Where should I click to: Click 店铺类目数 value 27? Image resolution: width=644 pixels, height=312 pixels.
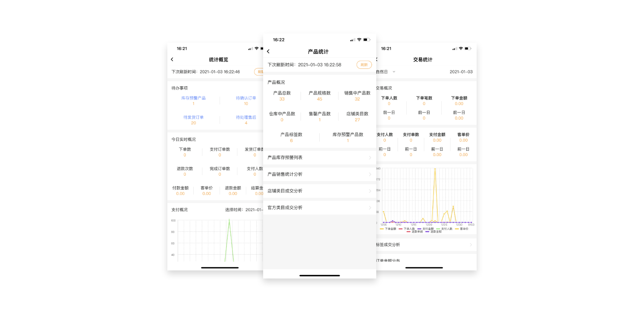click(x=357, y=120)
